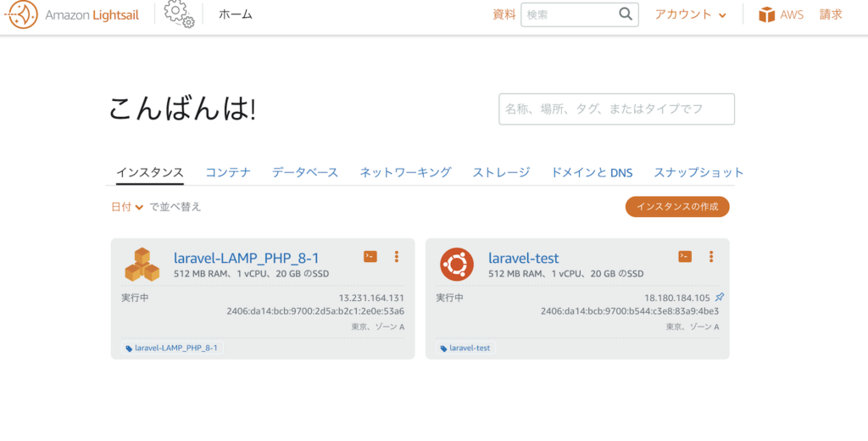Click the LAMP stack boxes icon

142,265
